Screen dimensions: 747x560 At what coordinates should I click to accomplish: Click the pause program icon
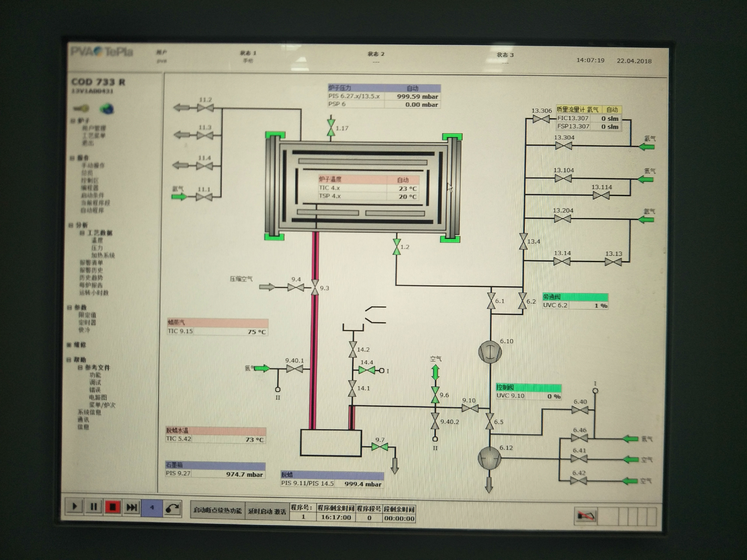point(94,507)
